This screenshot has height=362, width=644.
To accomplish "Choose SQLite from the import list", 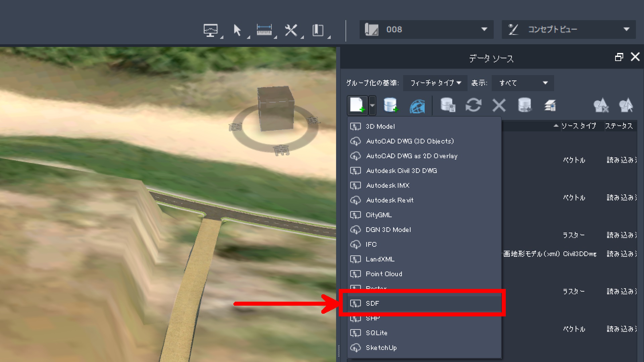I will (x=424, y=333).
